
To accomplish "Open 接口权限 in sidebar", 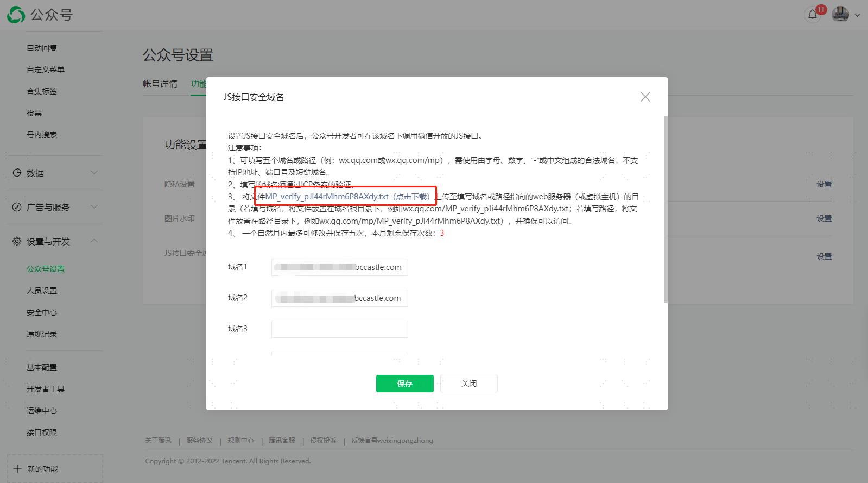I will 42,432.
